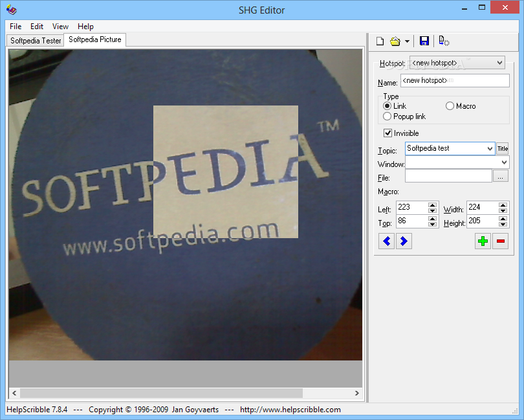Click the Height value field showing 205
This screenshot has width=524, height=420.
click(x=483, y=221)
